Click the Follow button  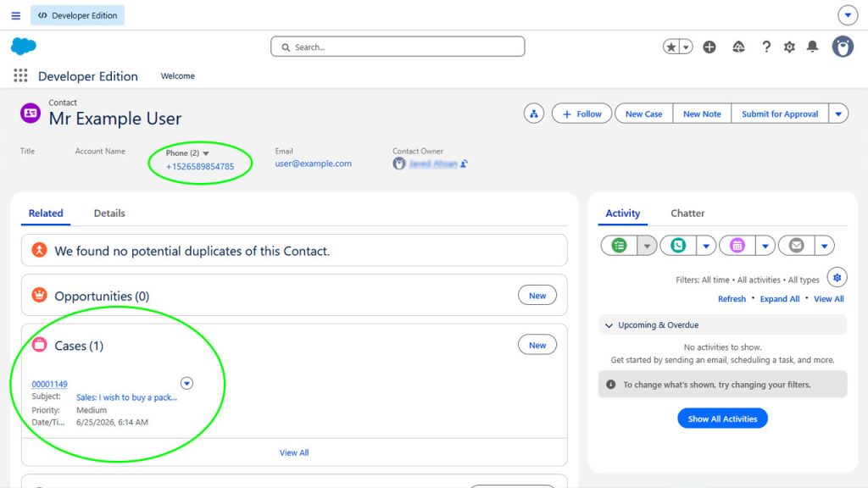(x=581, y=114)
